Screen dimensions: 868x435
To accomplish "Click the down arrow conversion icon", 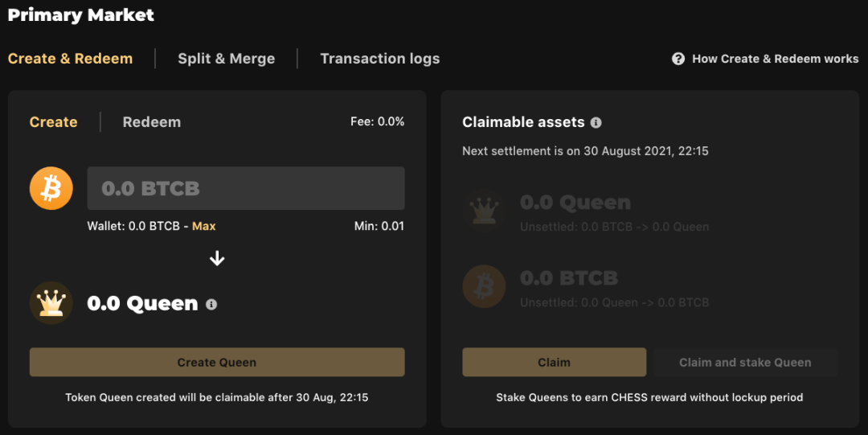I will click(x=217, y=258).
